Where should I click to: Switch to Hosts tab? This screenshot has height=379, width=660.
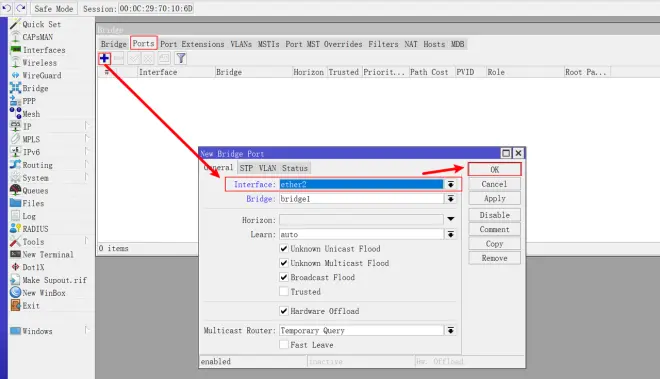434,44
